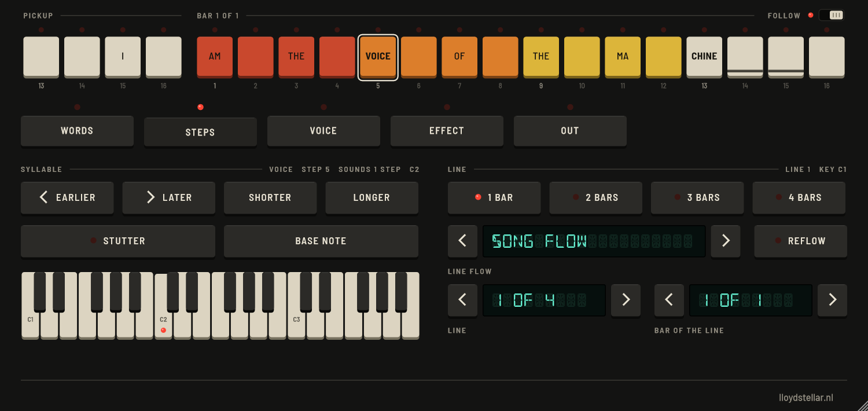Switch to the VOICE mode tab
The width and height of the screenshot is (868, 411).
[323, 131]
